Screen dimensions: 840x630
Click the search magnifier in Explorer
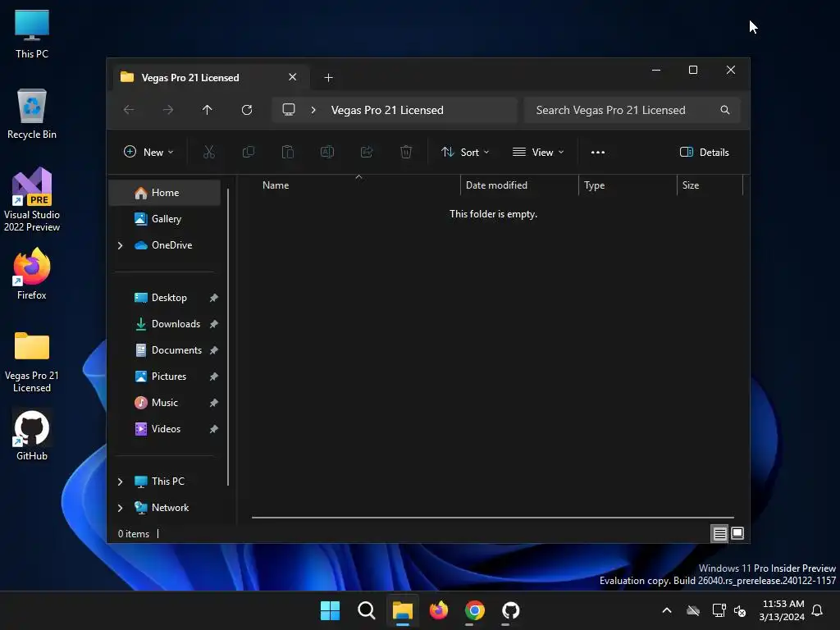[x=725, y=110]
